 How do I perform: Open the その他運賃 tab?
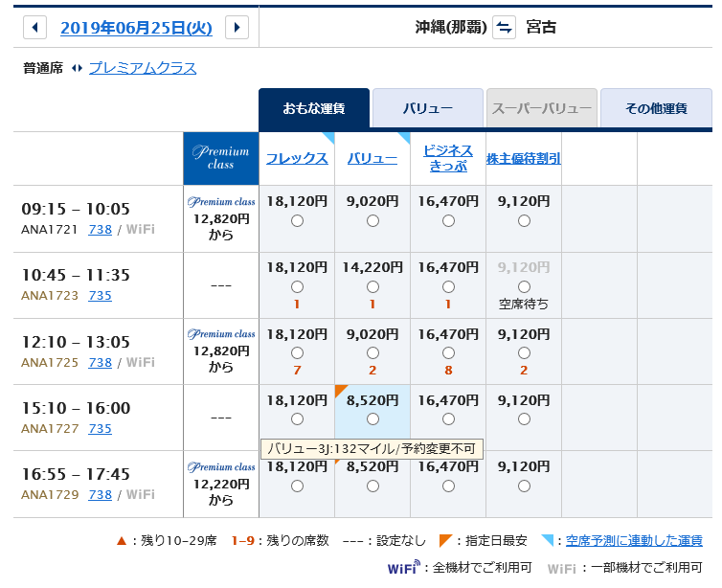pyautogui.click(x=656, y=108)
